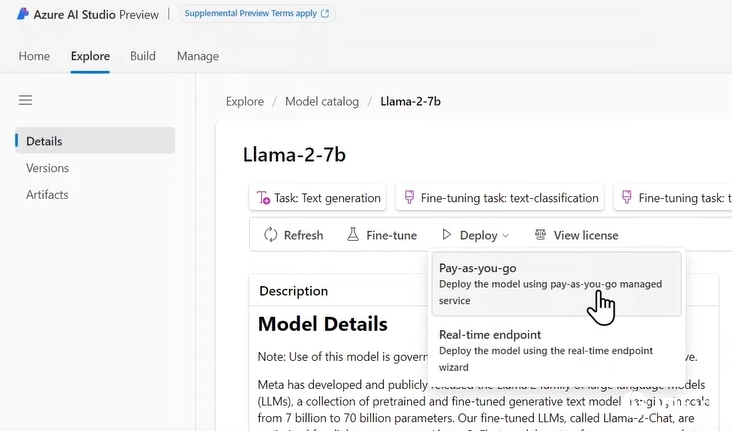Collapse the Deploy dropdown chevron
This screenshot has width=732, height=431.
pyautogui.click(x=505, y=236)
